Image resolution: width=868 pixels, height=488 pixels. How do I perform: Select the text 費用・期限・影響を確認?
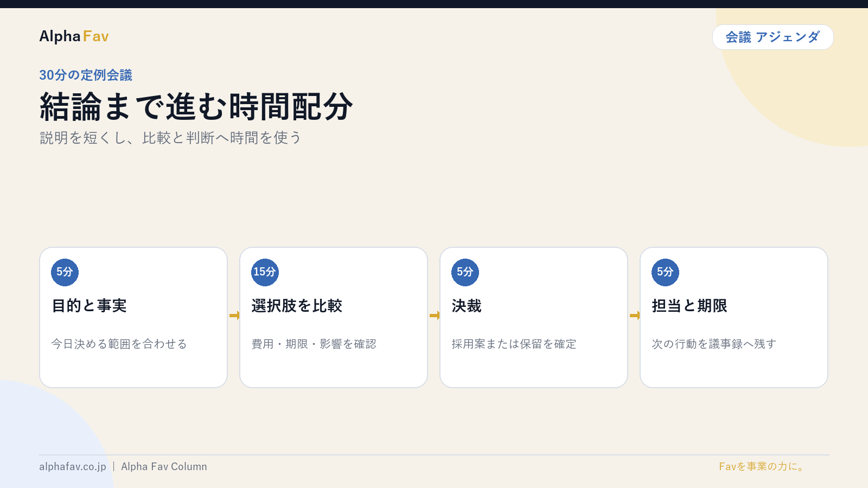point(314,344)
